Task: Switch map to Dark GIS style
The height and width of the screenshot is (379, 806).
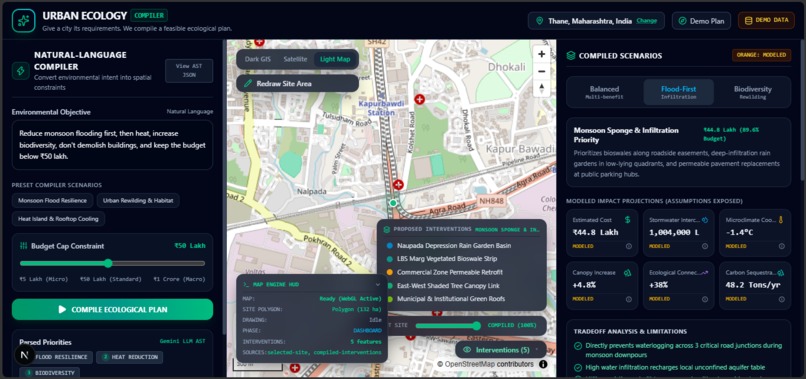Action: (258, 59)
